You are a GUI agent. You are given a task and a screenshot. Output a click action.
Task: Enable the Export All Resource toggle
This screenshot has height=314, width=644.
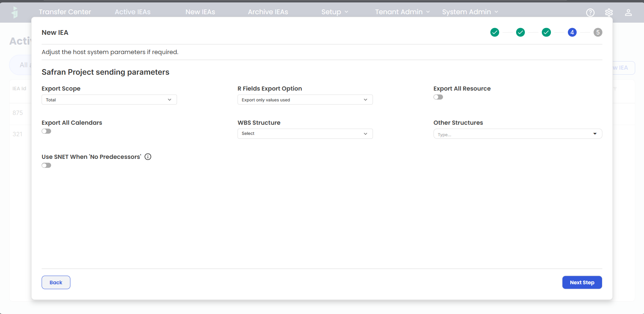438,97
